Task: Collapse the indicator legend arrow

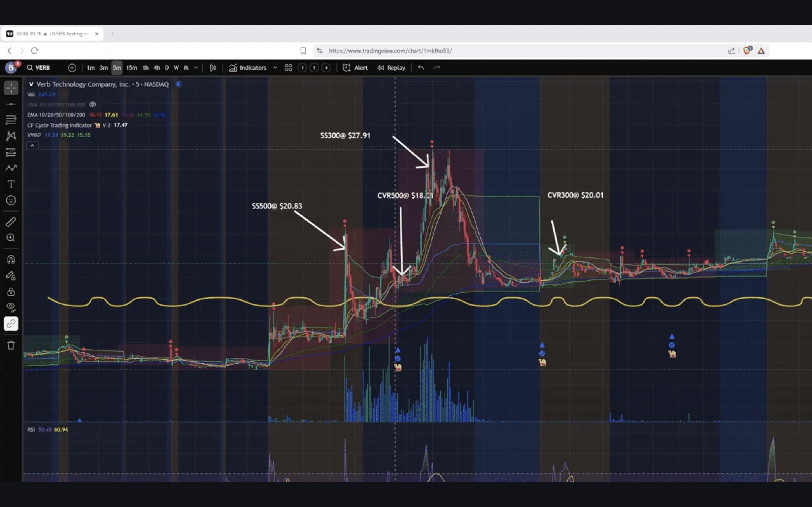Action: (x=32, y=146)
